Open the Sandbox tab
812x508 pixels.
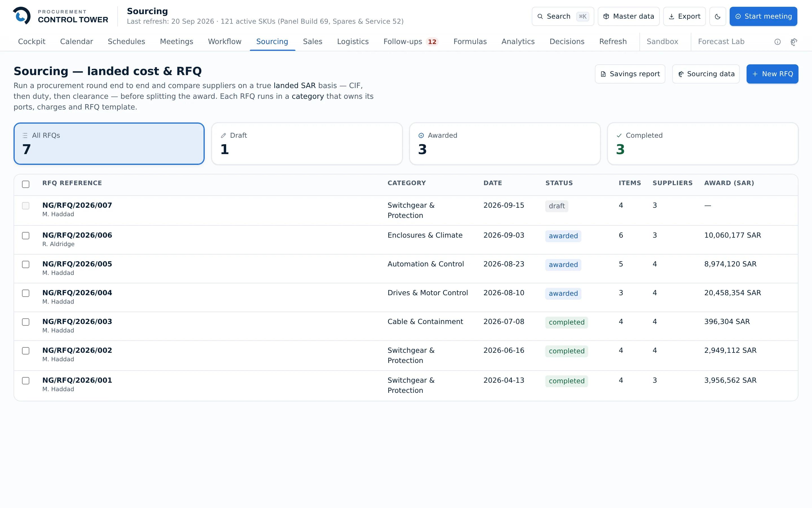pyautogui.click(x=662, y=42)
